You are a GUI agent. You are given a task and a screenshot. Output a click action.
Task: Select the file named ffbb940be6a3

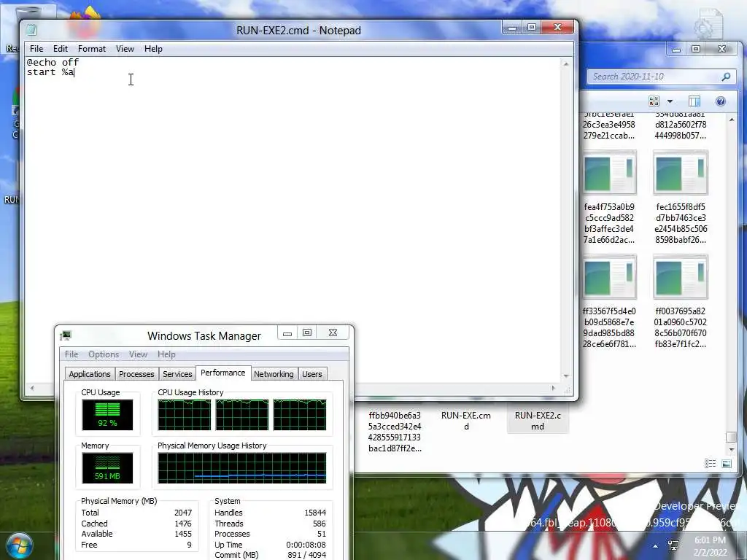tap(395, 432)
